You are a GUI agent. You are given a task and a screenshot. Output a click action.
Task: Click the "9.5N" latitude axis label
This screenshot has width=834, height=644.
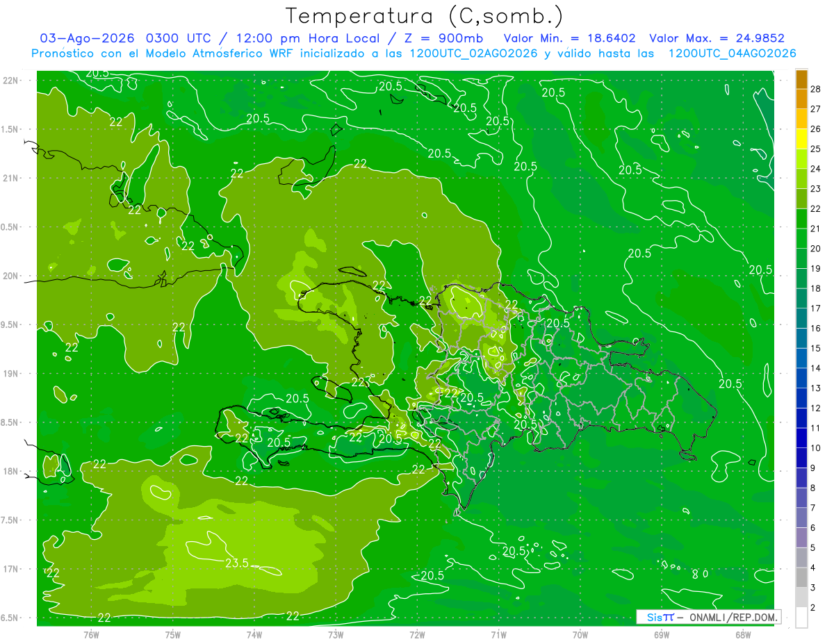[10, 324]
